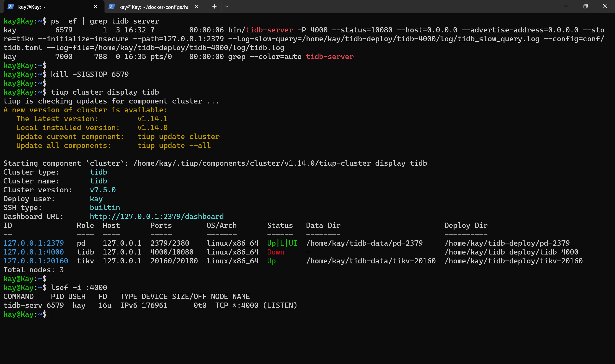The height and width of the screenshot is (364, 615).
Task: Click 'tiup update --all' suggestion
Action: point(174,146)
